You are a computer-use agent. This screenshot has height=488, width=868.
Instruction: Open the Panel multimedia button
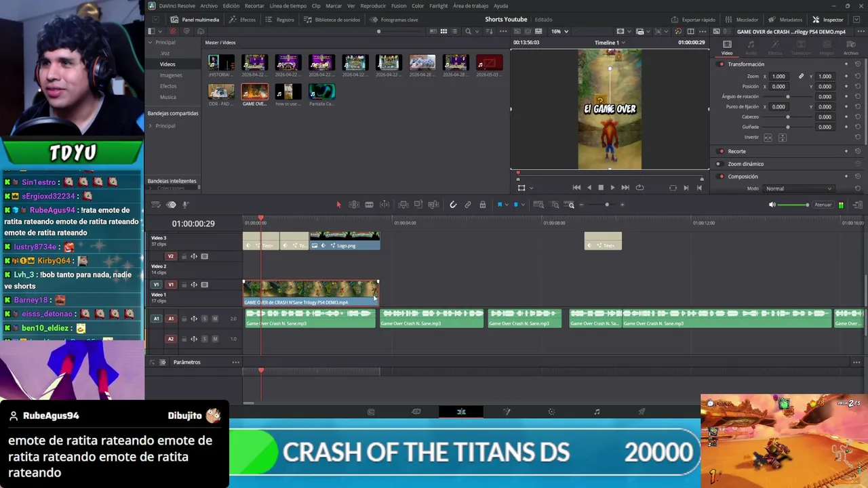tap(195, 20)
